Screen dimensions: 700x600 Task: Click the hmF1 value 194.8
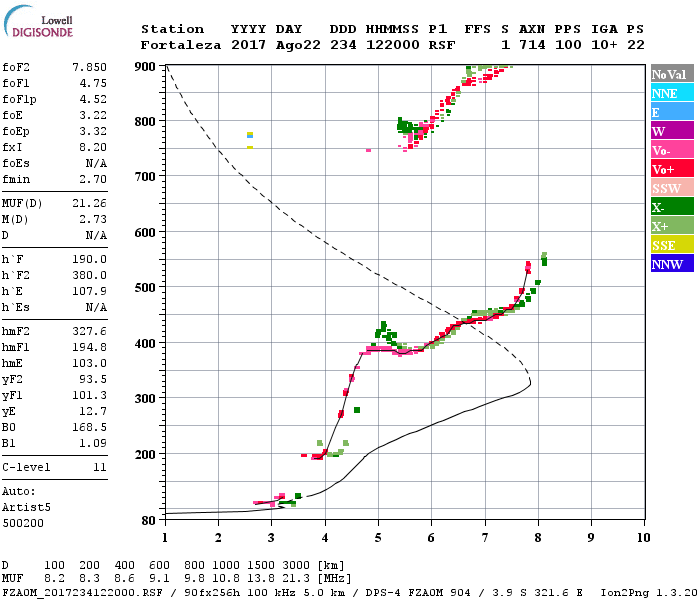pos(89,347)
